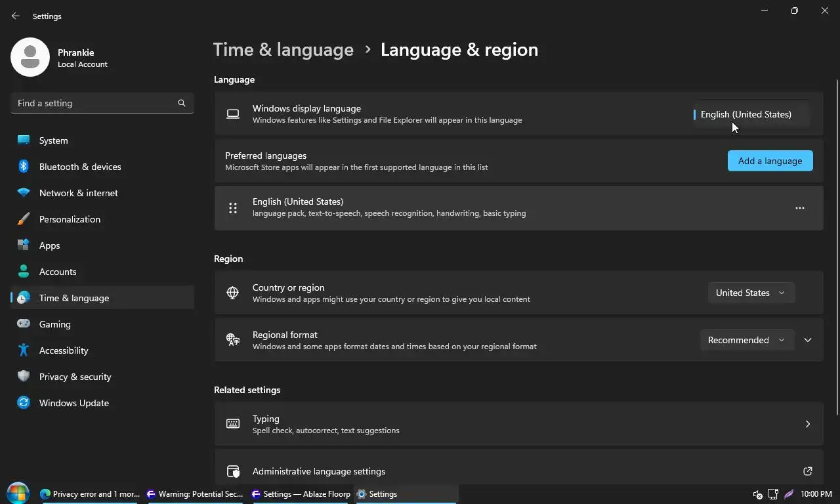Click the volume muted tray icon
840x504 pixels.
pos(757,494)
